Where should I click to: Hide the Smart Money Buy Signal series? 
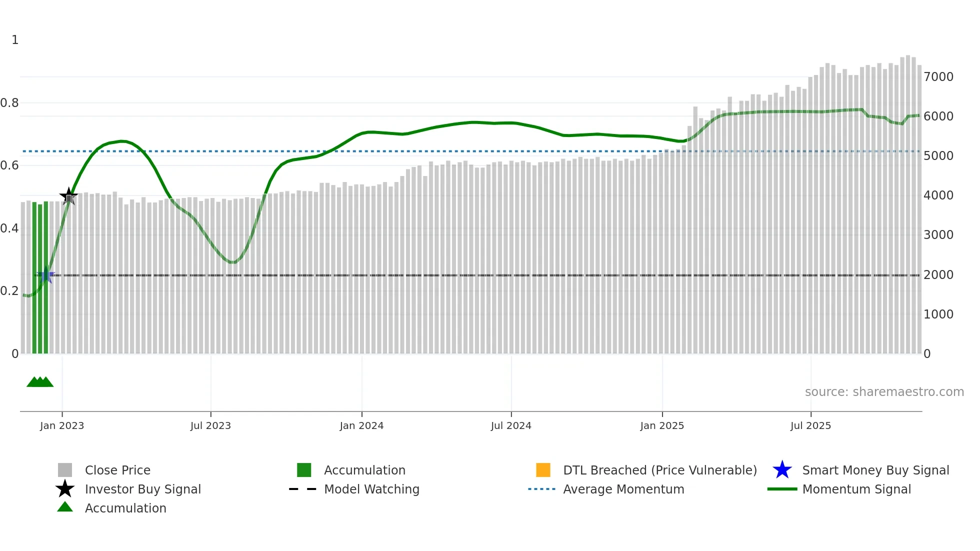click(x=875, y=470)
